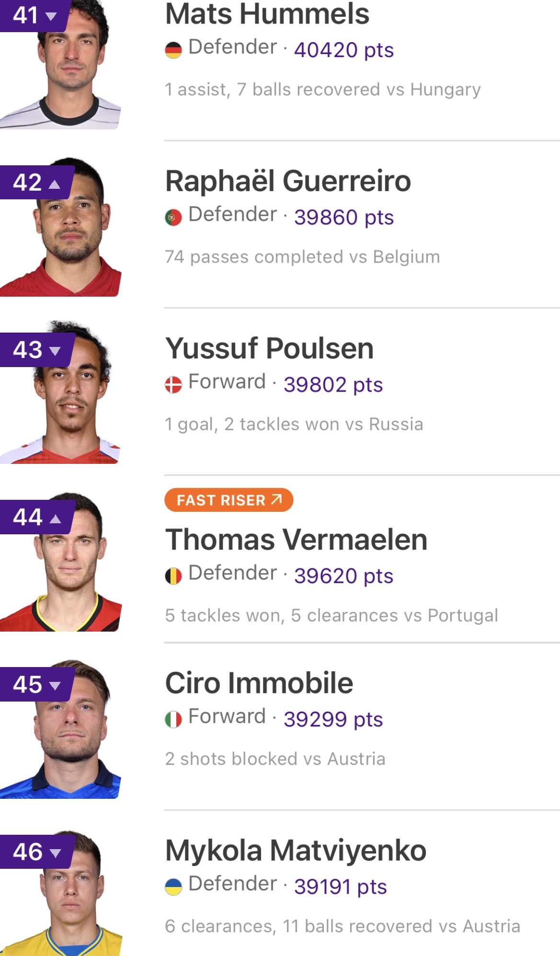The image size is (560, 956).
Task: Click the down arrow on rank 43
Action: point(55,351)
